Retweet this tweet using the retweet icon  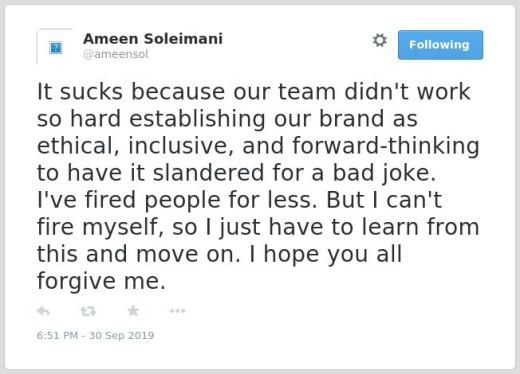88,311
